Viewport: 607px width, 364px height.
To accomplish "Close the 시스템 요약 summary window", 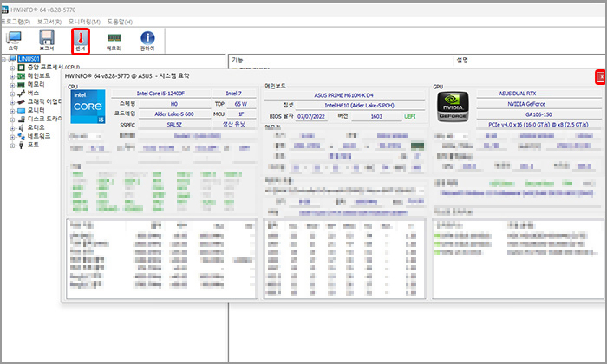I will pyautogui.click(x=601, y=77).
